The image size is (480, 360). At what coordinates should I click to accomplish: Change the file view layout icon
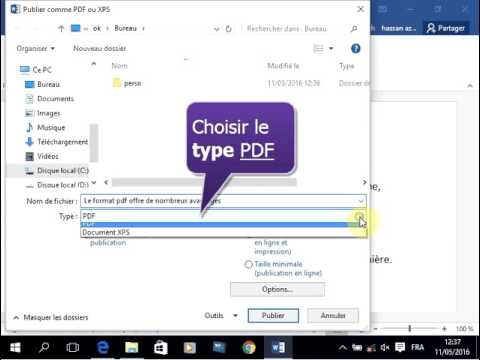coord(318,49)
